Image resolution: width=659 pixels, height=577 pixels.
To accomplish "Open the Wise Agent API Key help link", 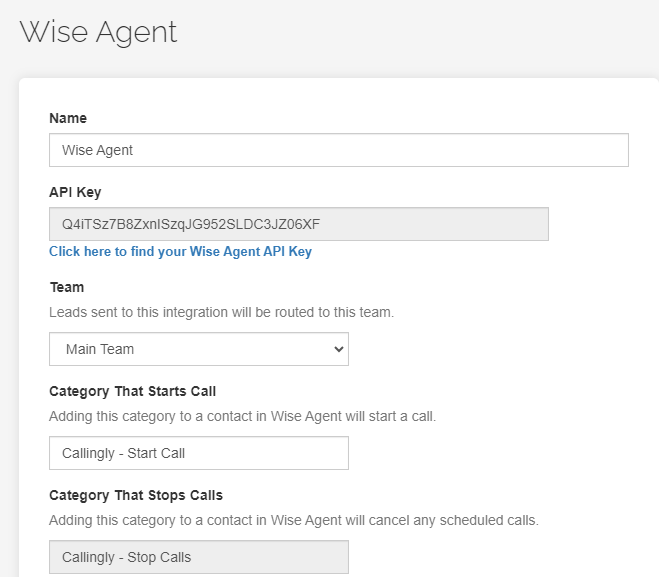I will pos(180,251).
